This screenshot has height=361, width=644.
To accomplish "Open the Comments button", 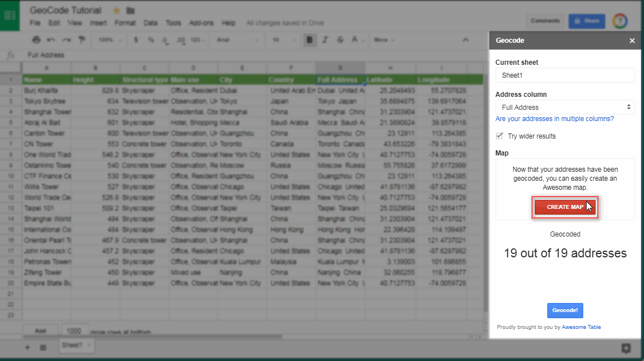I will [x=545, y=21].
